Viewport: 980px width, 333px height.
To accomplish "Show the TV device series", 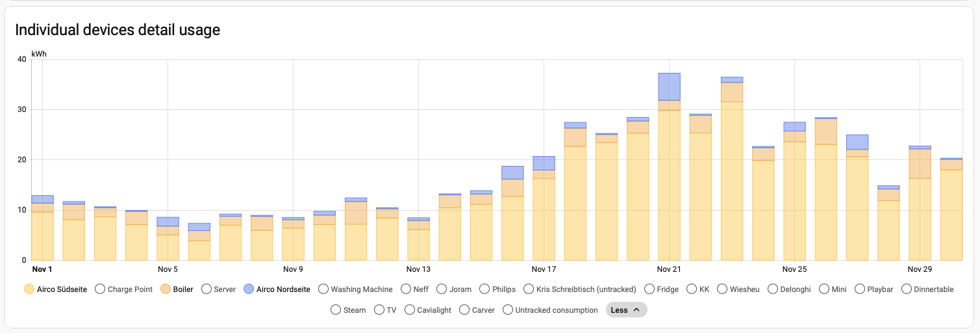I will coord(385,310).
